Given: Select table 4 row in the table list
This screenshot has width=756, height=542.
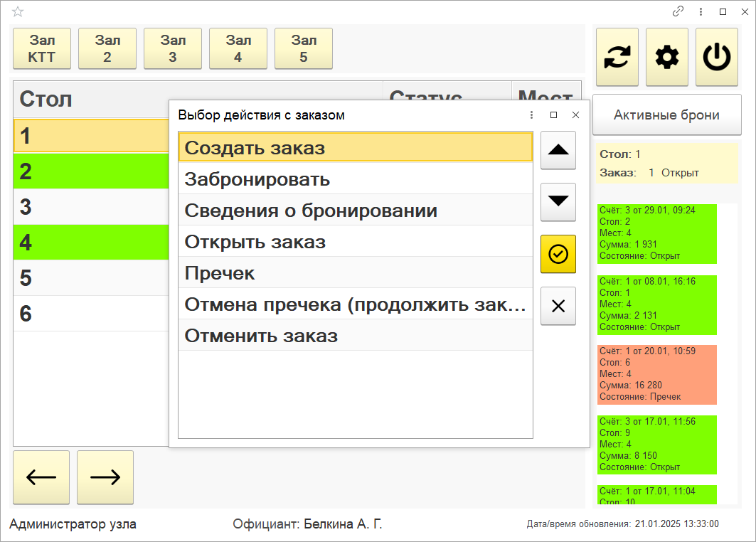Looking at the screenshot, I should pyautogui.click(x=91, y=243).
